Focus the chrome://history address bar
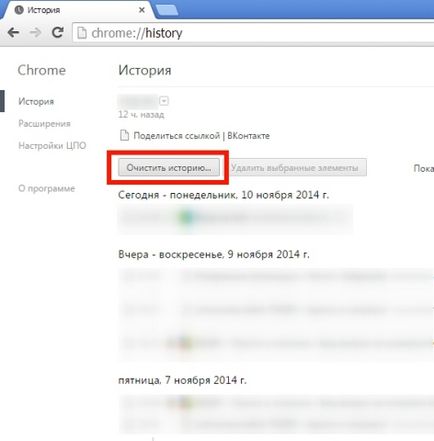This screenshot has width=434, height=441. point(253,33)
